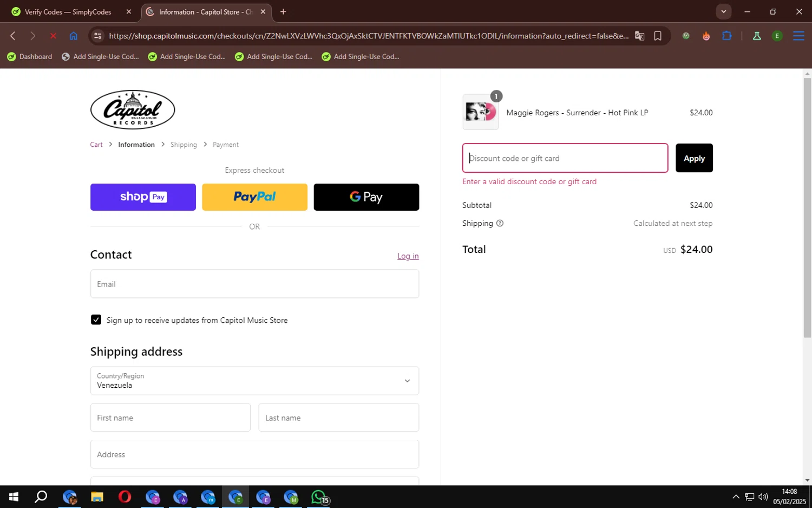The height and width of the screenshot is (508, 812).
Task: Stop page loading with X icon
Action: coord(53,36)
